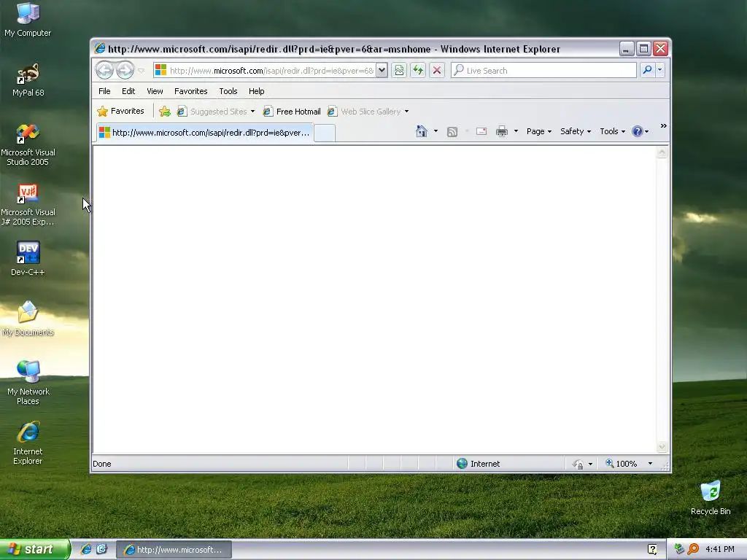Click the Forward navigation arrow button

click(x=125, y=71)
